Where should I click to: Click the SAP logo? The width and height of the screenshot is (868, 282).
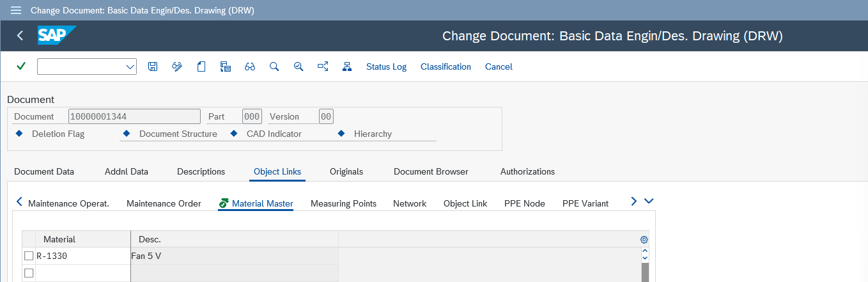tap(57, 35)
